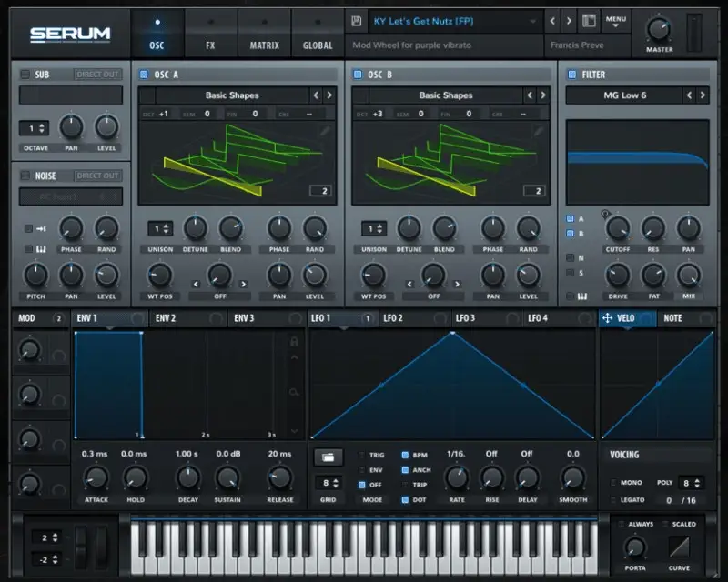Screen dimensions: 728x582
Task: Click the save preset disk icon
Action: click(x=357, y=21)
